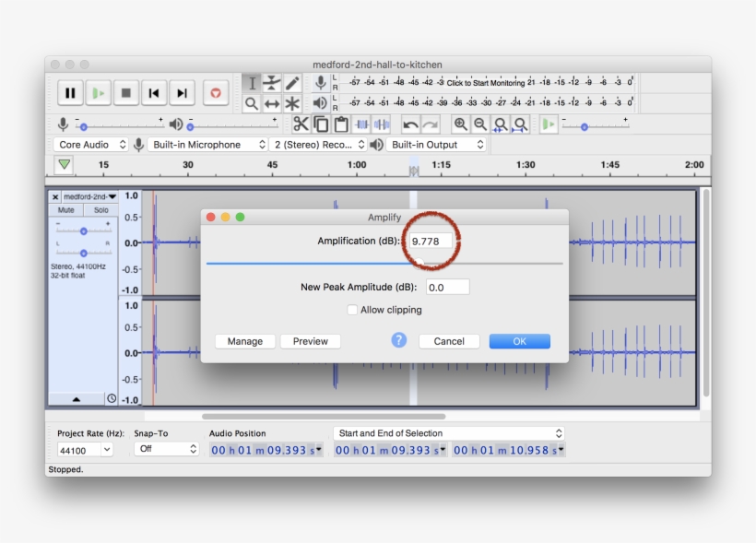Click the Undo icon
This screenshot has height=543, width=756.
coord(409,126)
